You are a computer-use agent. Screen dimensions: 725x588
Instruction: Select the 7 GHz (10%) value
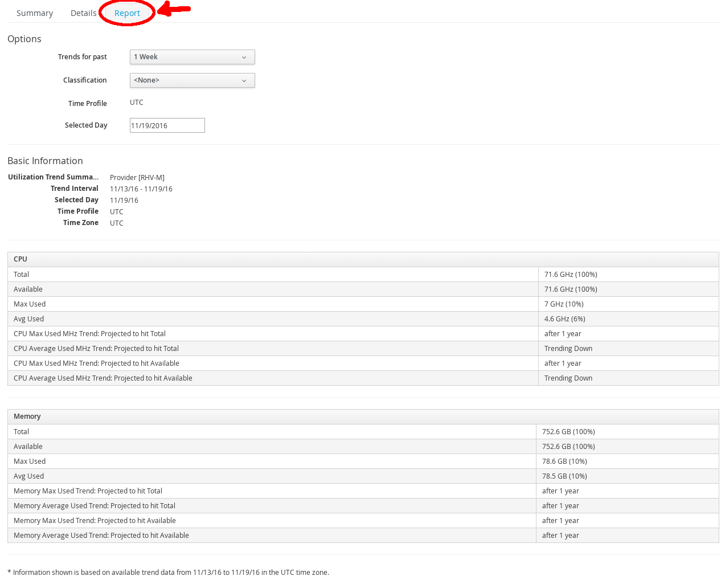click(x=564, y=304)
